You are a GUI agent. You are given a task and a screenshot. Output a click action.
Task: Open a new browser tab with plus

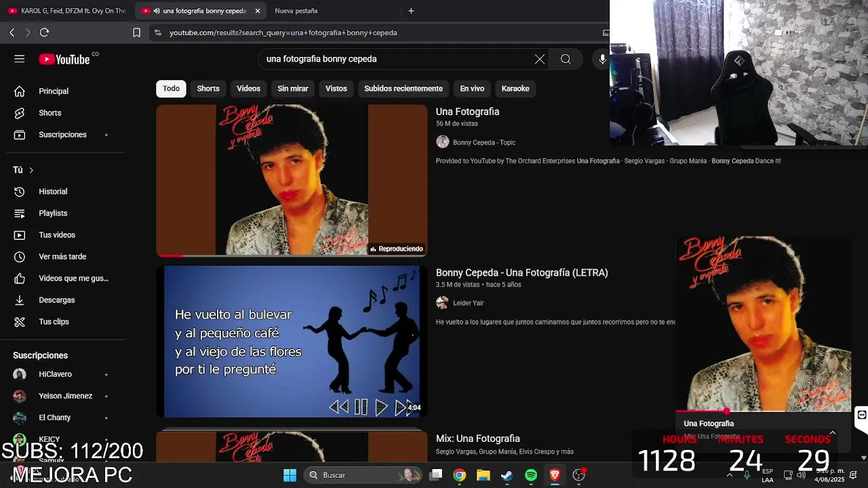coord(411,11)
